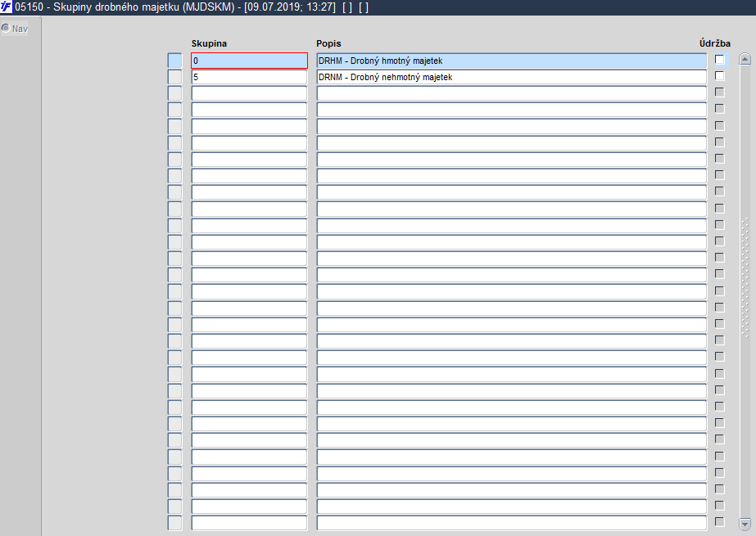Click Popis field DRHM - Drobný hmotný majetek
756x536 pixels.
point(512,61)
